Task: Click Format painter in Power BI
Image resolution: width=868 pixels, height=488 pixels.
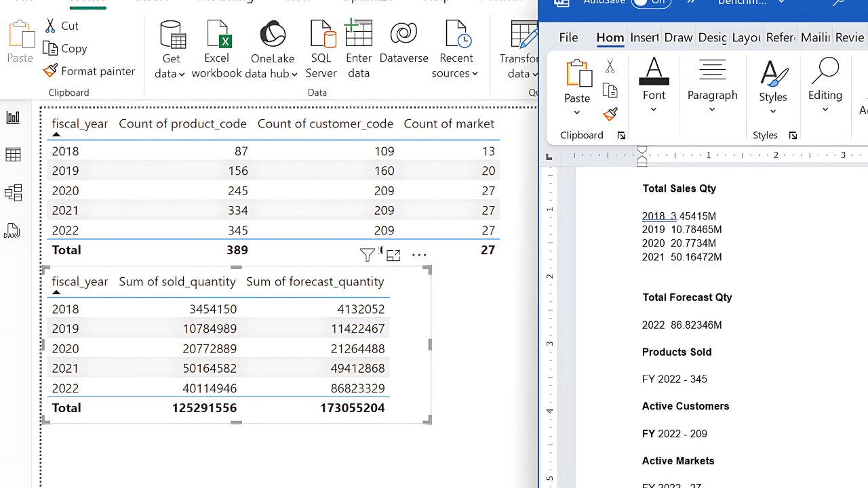Action: 90,71
